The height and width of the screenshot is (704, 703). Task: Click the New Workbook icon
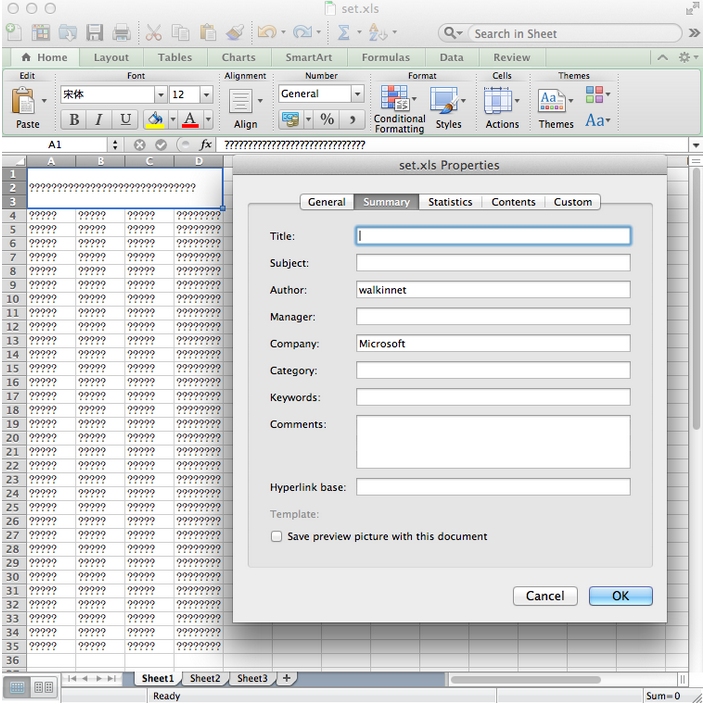pyautogui.click(x=13, y=33)
